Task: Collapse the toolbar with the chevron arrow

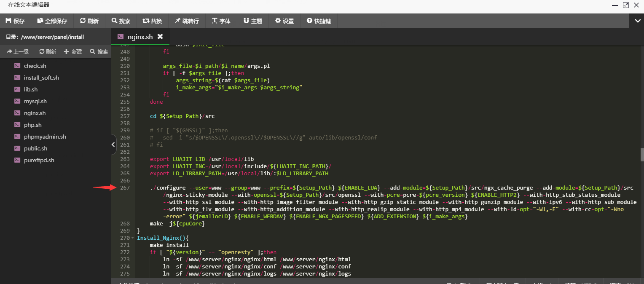Action: click(636, 21)
